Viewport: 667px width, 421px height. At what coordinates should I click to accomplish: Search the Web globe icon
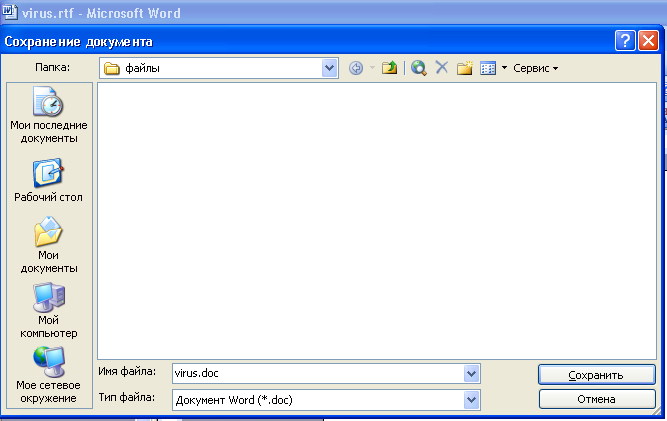click(x=419, y=68)
